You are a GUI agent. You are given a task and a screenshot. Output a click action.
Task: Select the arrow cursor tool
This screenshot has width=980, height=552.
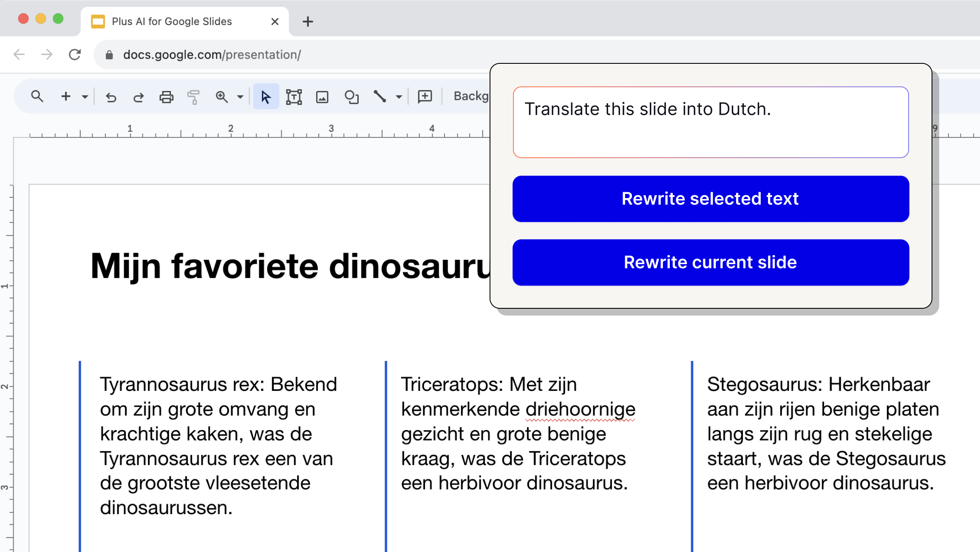[266, 97]
